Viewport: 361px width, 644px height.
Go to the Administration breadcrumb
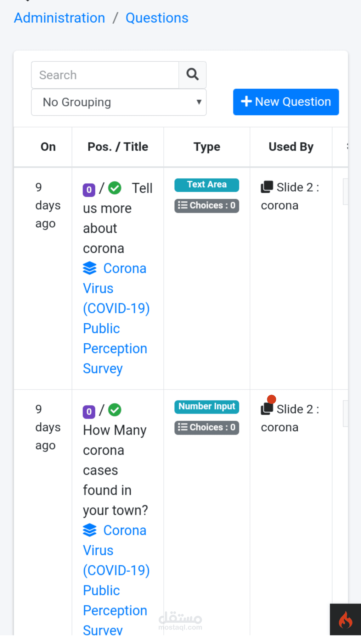[59, 18]
